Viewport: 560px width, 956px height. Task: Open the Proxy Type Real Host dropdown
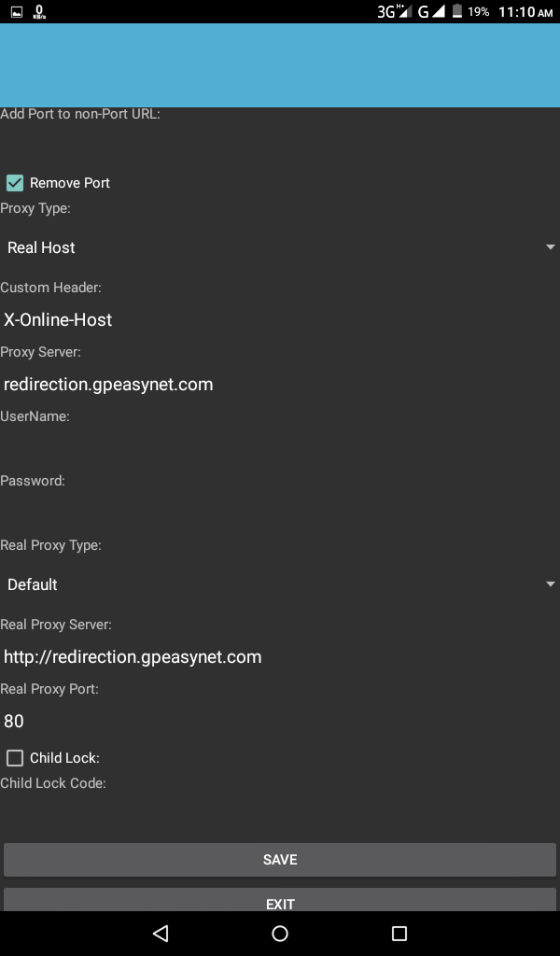click(x=280, y=247)
